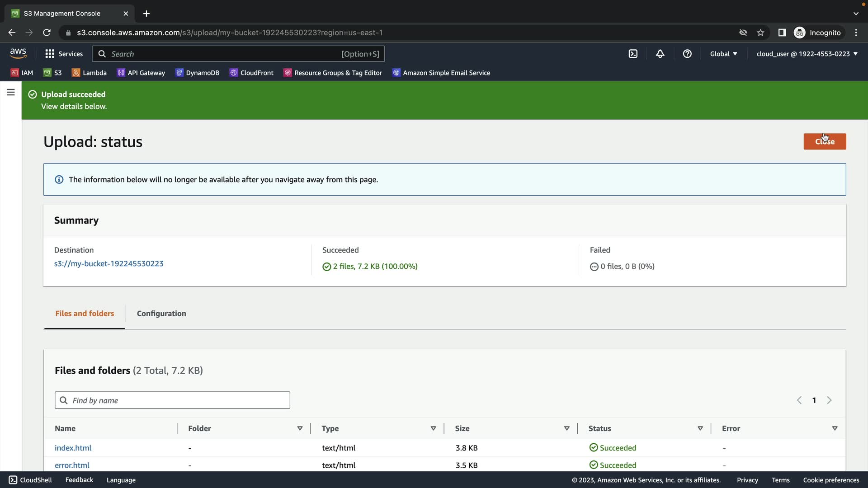Open Status column filter arrow
The width and height of the screenshot is (868, 488).
click(x=700, y=428)
